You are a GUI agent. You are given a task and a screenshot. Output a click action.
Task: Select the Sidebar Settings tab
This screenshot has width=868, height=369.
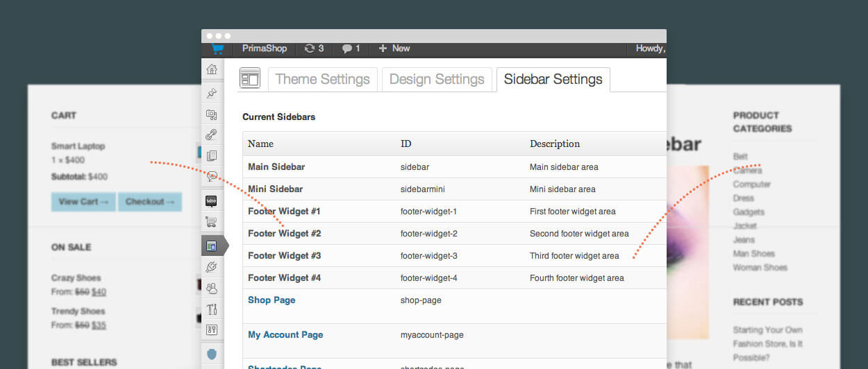pyautogui.click(x=553, y=79)
